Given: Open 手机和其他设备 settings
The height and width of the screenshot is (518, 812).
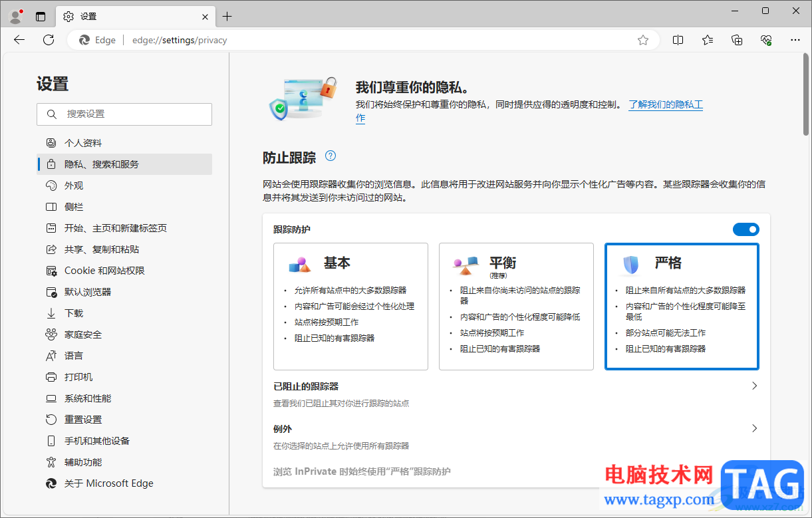Looking at the screenshot, I should point(124,441).
